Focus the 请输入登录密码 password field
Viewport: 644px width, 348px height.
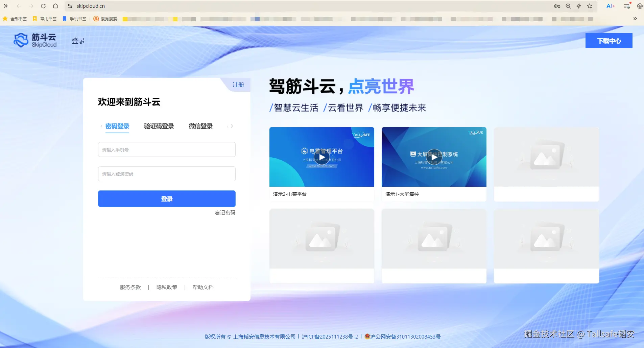coord(167,174)
